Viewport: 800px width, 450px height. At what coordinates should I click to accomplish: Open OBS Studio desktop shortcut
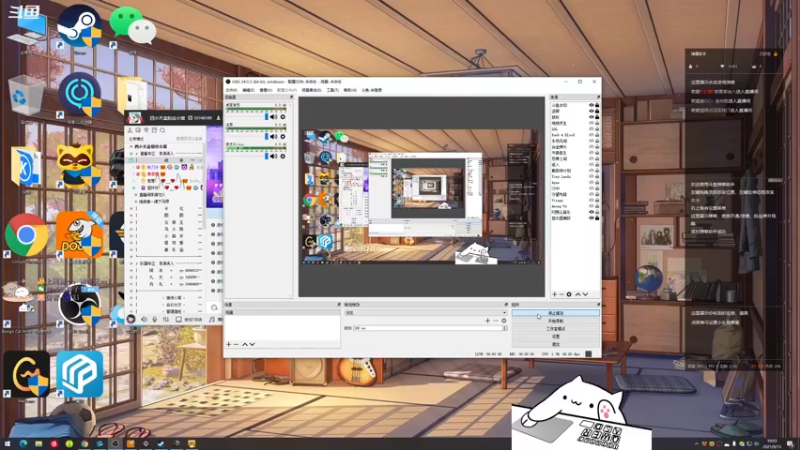pyautogui.click(x=79, y=306)
